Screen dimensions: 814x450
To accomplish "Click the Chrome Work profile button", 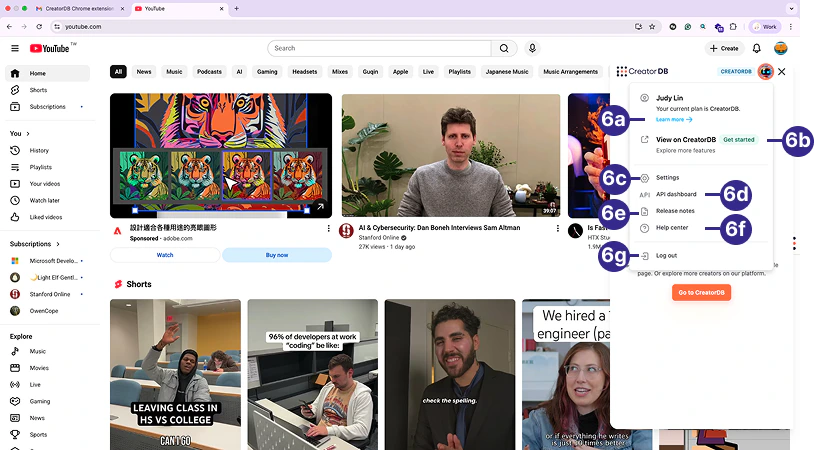I will click(765, 26).
